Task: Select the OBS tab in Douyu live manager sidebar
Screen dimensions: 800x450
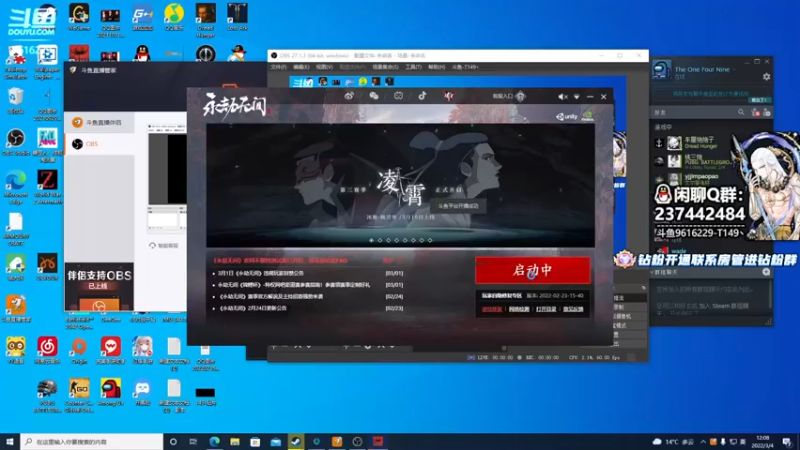Action: 99,144
